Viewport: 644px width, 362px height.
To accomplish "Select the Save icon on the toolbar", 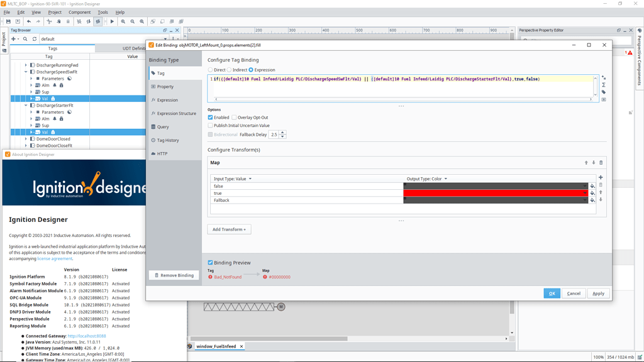I will pos(8,21).
